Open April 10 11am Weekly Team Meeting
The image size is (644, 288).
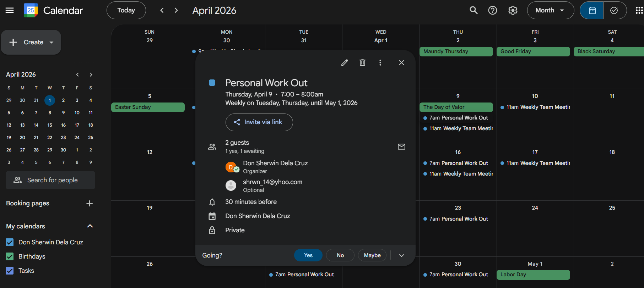pyautogui.click(x=533, y=107)
